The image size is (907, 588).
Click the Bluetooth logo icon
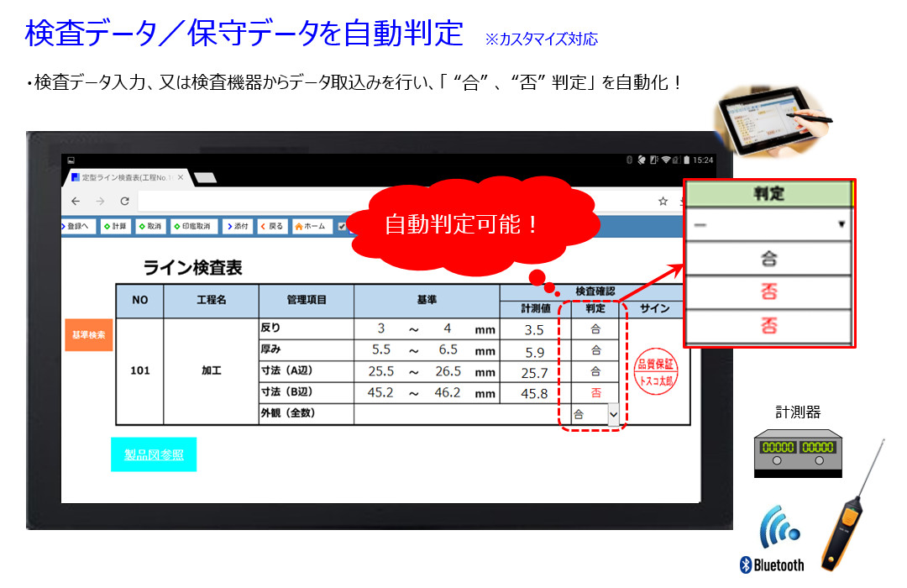(x=773, y=564)
